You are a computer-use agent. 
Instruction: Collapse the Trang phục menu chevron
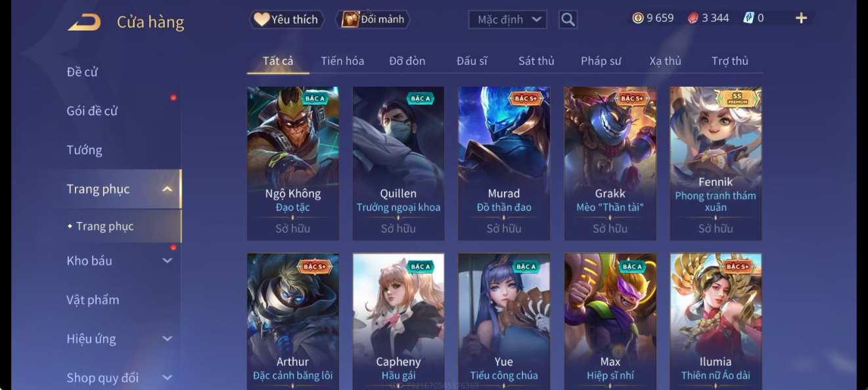click(x=167, y=189)
